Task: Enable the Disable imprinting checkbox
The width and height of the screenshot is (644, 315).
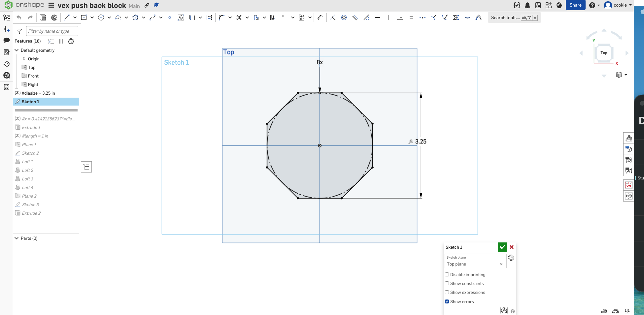Action: pos(447,274)
